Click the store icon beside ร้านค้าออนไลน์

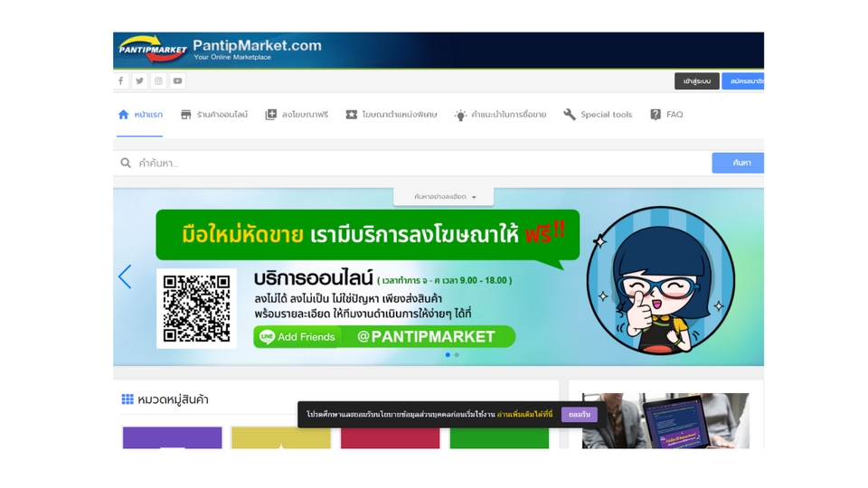pyautogui.click(x=186, y=115)
